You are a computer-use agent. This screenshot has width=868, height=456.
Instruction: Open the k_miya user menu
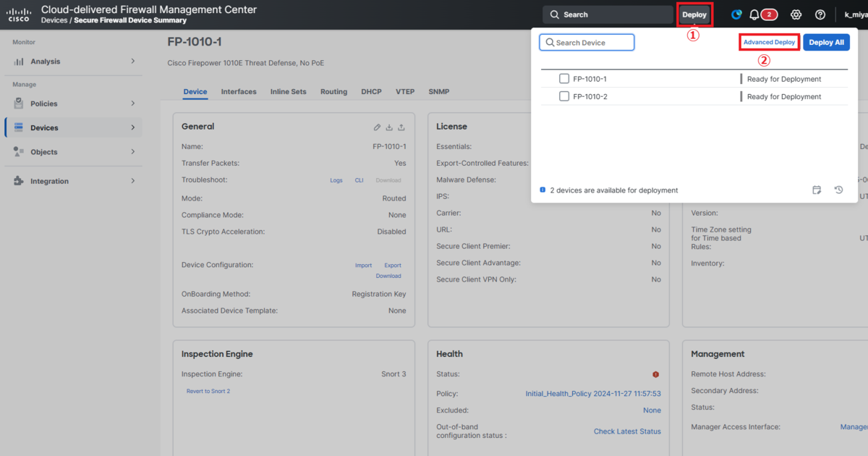[856, 14]
